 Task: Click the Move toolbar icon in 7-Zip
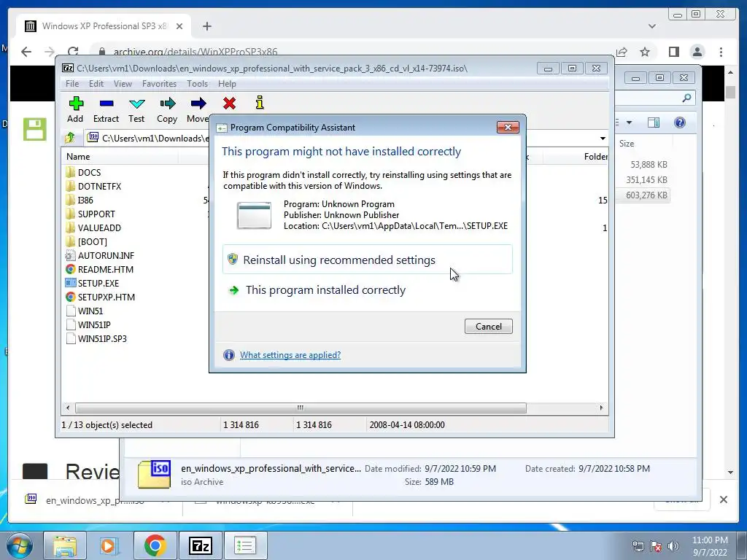click(x=198, y=104)
